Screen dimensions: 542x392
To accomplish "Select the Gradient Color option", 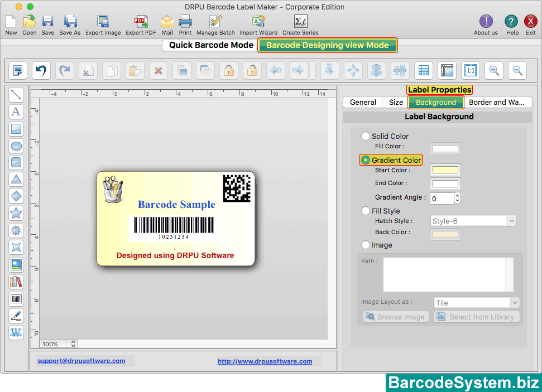I will coord(366,160).
